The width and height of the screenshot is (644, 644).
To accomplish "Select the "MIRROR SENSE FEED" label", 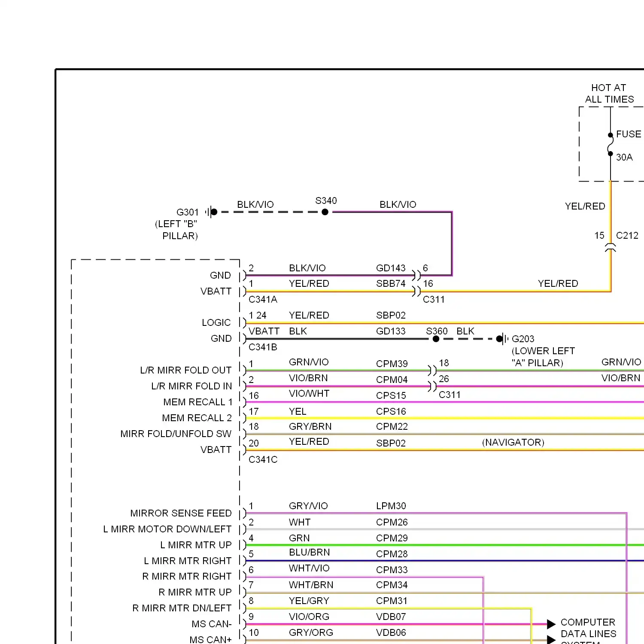I will point(181,513).
